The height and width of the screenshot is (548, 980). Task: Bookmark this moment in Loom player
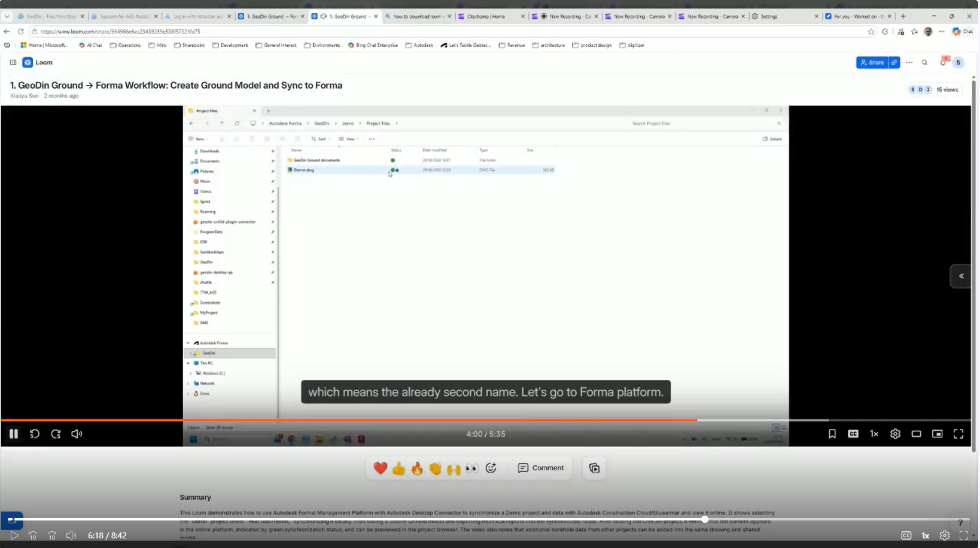(832, 434)
